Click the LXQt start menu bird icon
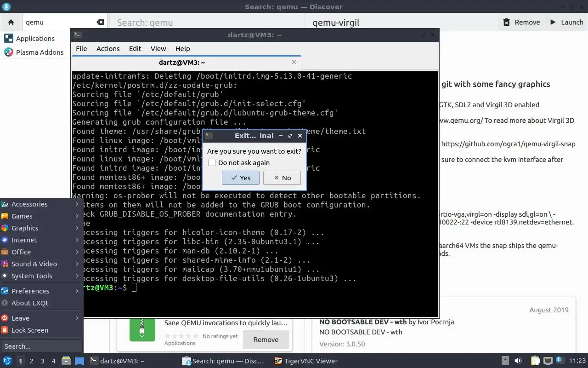Screen dimensions: 588x368 tap(7, 361)
